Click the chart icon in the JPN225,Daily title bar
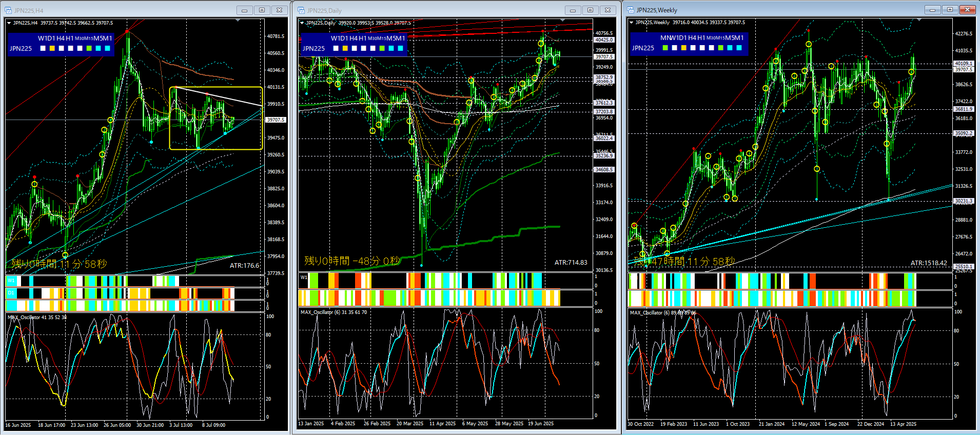980x435 pixels. 301,10
